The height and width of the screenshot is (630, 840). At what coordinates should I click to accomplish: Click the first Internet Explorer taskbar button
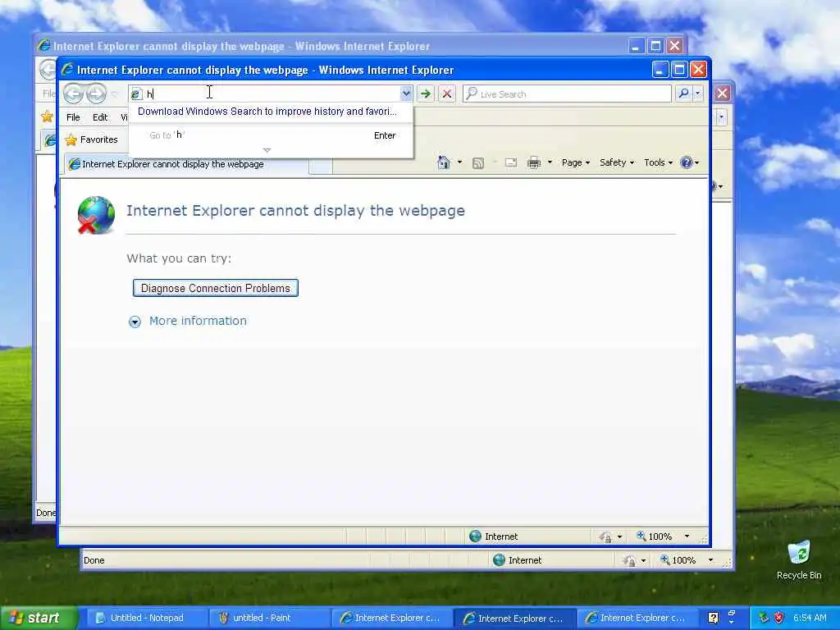pyautogui.click(x=392, y=619)
